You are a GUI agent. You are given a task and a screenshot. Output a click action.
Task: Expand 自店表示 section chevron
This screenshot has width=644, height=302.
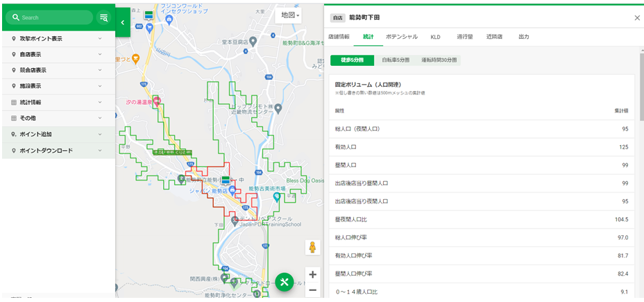[100, 54]
